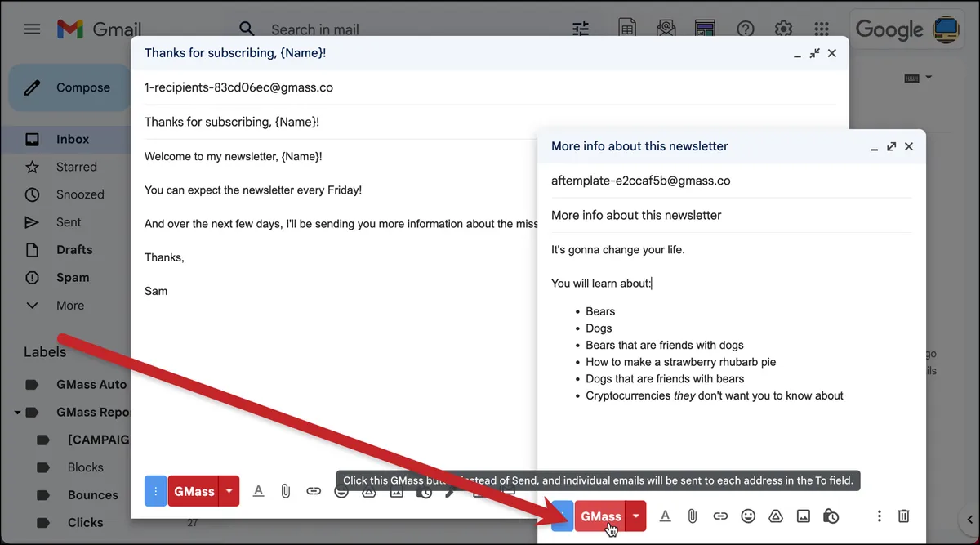Click the Compose button
Viewport: 980px width, 545px height.
(x=69, y=87)
